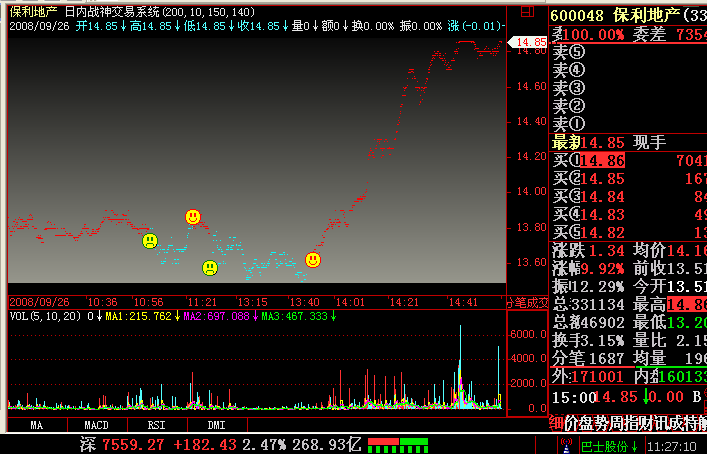Open the DMI indicator tab
This screenshot has height=454, width=707.
point(216,425)
